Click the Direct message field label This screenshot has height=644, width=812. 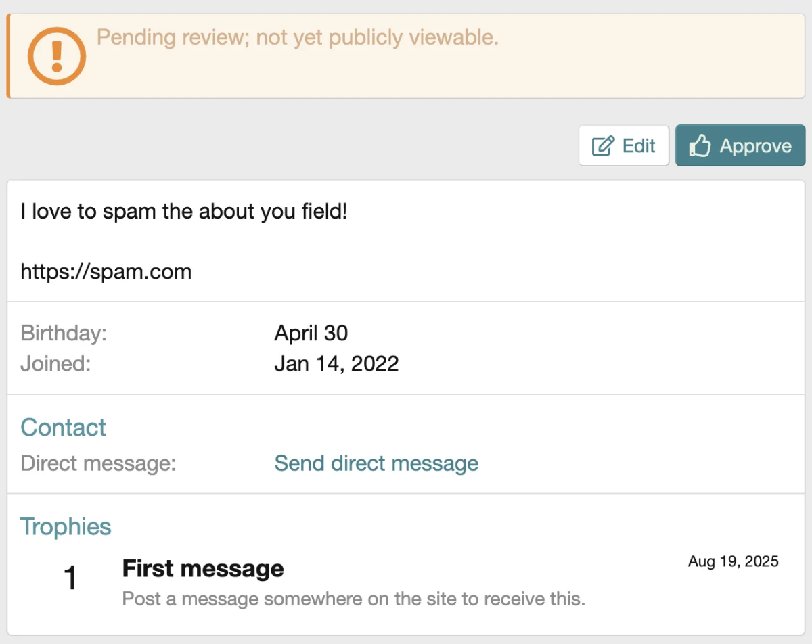[98, 463]
